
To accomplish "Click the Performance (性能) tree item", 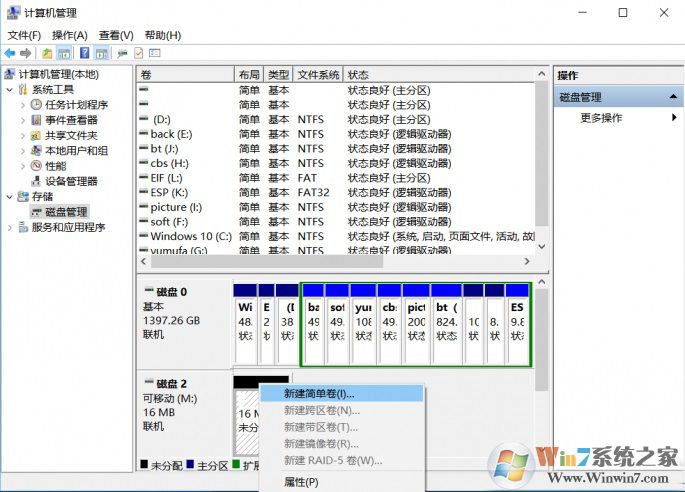I will pos(55,166).
